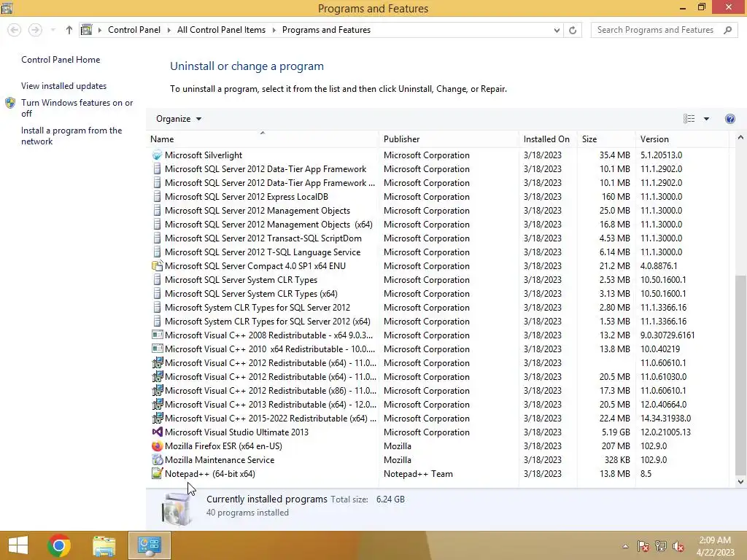Sort by the Publisher column header

coord(449,139)
